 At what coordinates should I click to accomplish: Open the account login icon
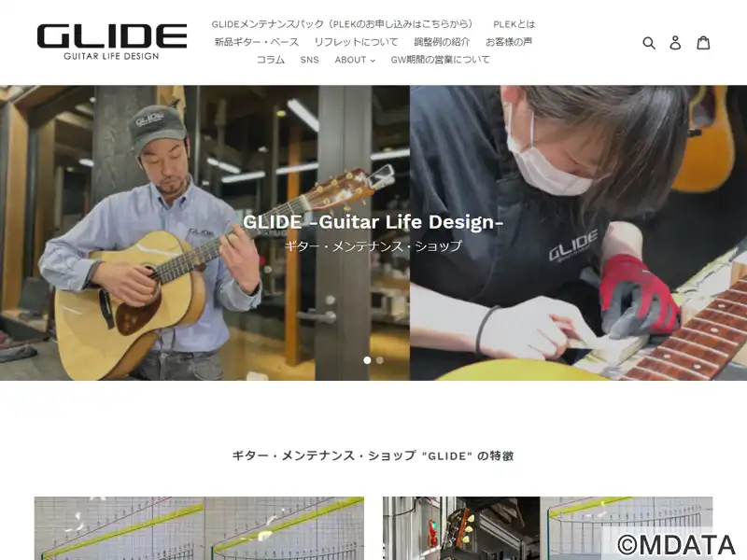click(x=675, y=43)
